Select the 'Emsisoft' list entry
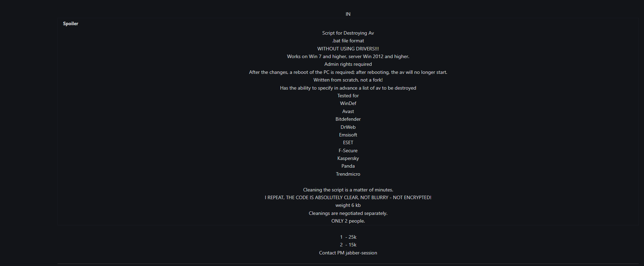Viewport: 644px width, 266px height. tap(348, 135)
